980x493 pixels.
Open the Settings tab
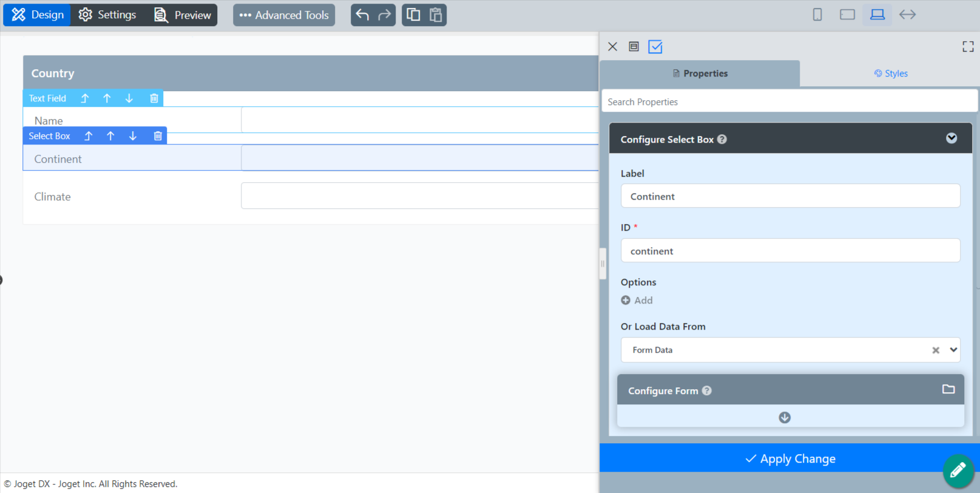(x=107, y=15)
